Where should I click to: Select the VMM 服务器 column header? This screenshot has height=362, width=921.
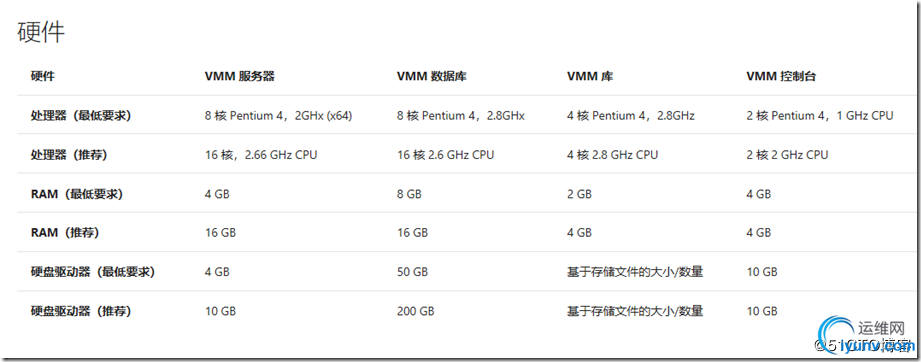(x=239, y=76)
